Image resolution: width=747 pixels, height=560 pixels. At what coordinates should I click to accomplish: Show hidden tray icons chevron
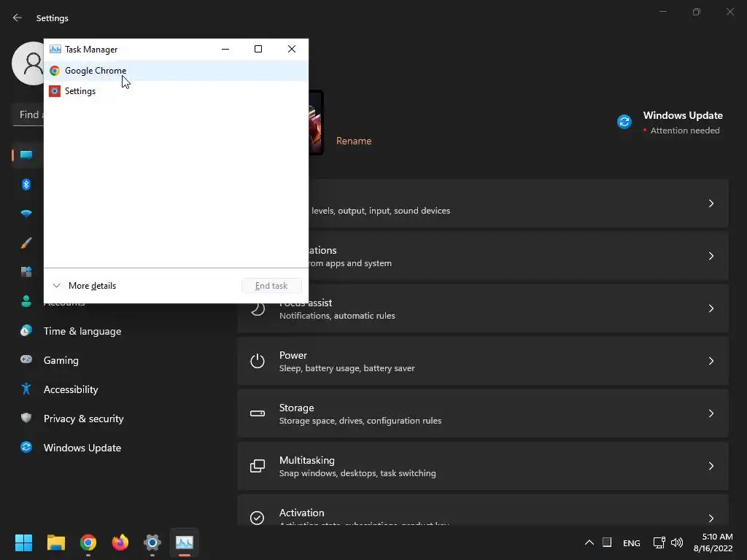[x=589, y=542]
